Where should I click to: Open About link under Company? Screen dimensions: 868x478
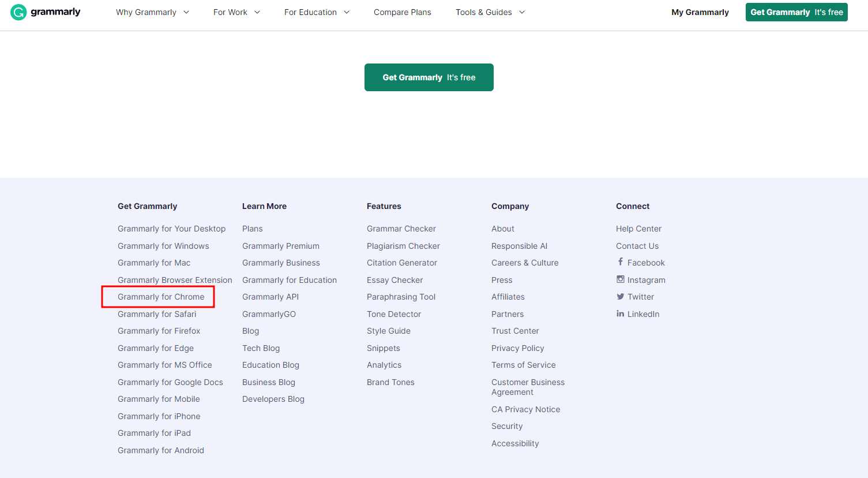[503, 229]
